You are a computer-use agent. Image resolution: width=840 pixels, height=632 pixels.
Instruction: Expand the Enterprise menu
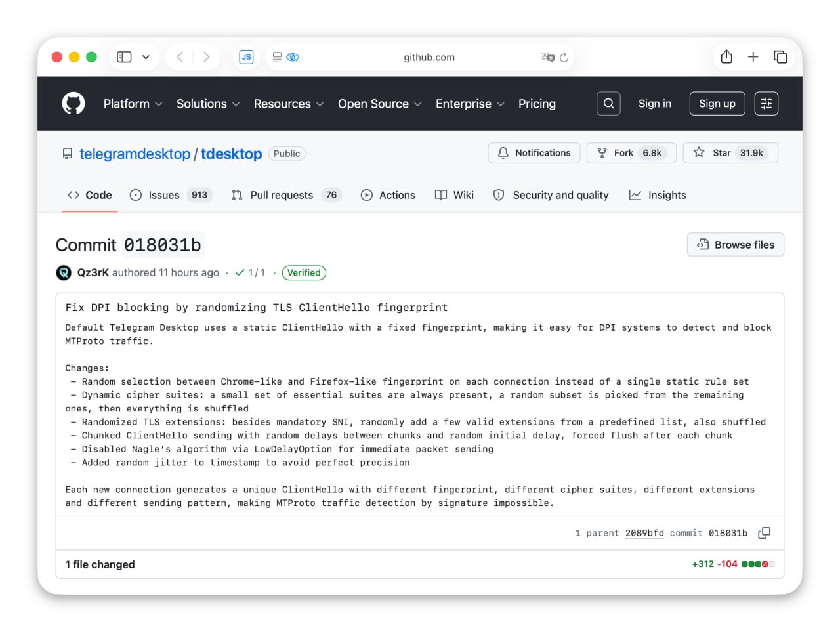470,104
